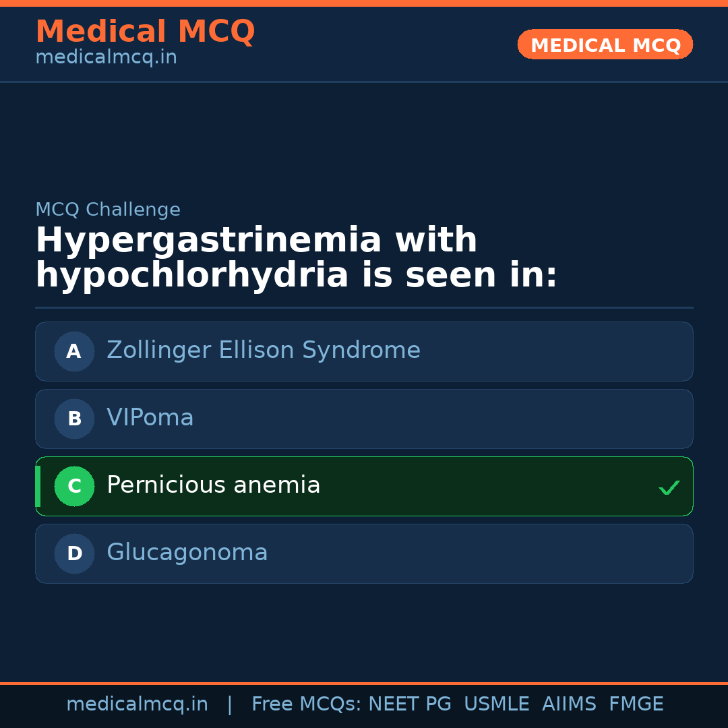Image resolution: width=728 pixels, height=728 pixels.
Task: Click the green C option circle
Action: point(74,486)
